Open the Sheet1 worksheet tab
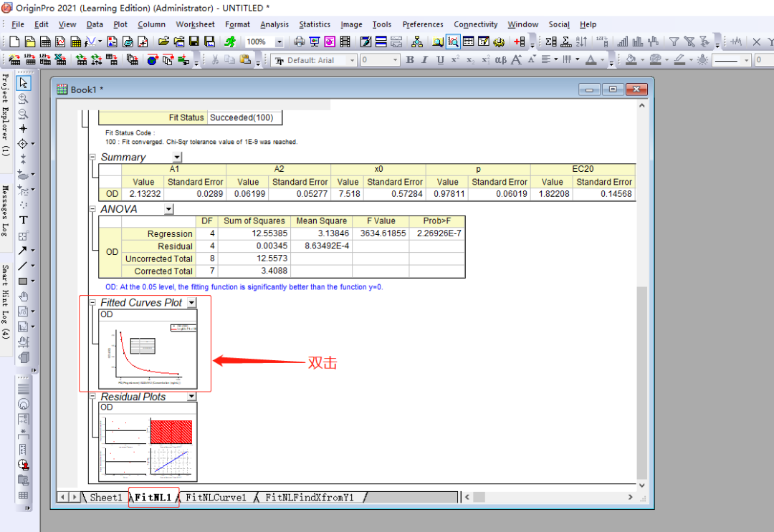Image resolution: width=774 pixels, height=532 pixels. (x=106, y=497)
